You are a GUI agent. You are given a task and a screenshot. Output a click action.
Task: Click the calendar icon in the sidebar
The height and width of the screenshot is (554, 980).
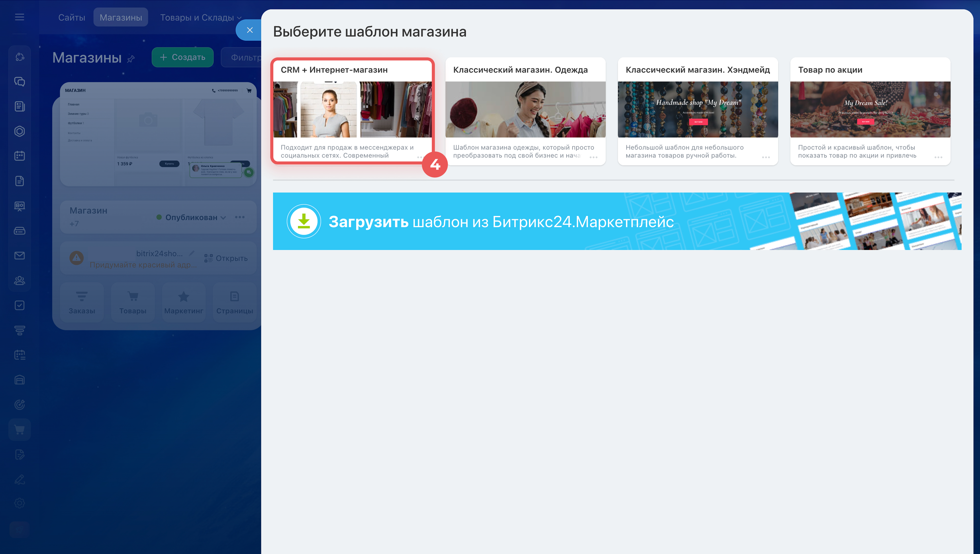(x=19, y=156)
